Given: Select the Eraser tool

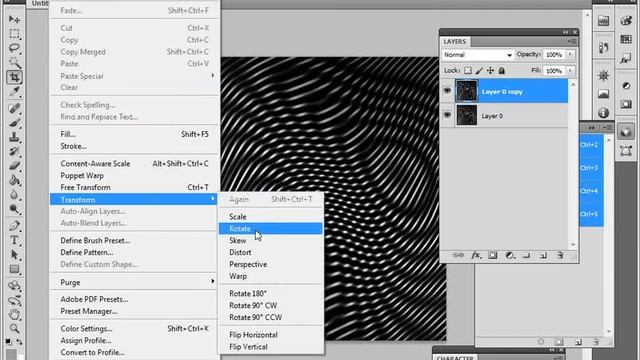Looking at the screenshot, I should point(14,166).
